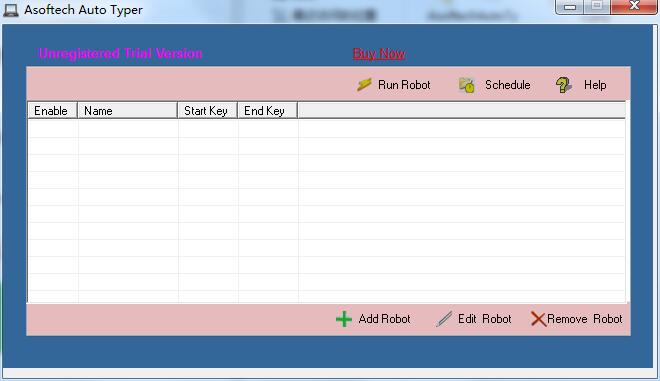Open the Buy Now link
Viewport: 660px width, 381px height.
pos(379,53)
